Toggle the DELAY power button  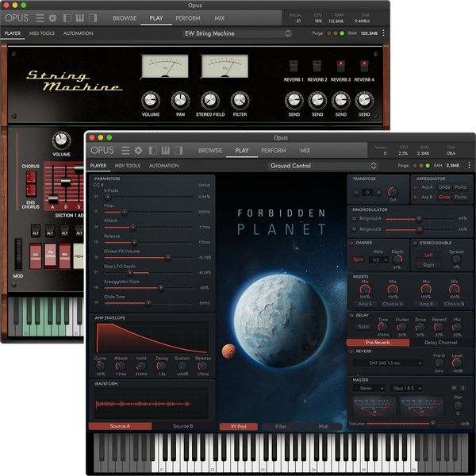(x=351, y=316)
